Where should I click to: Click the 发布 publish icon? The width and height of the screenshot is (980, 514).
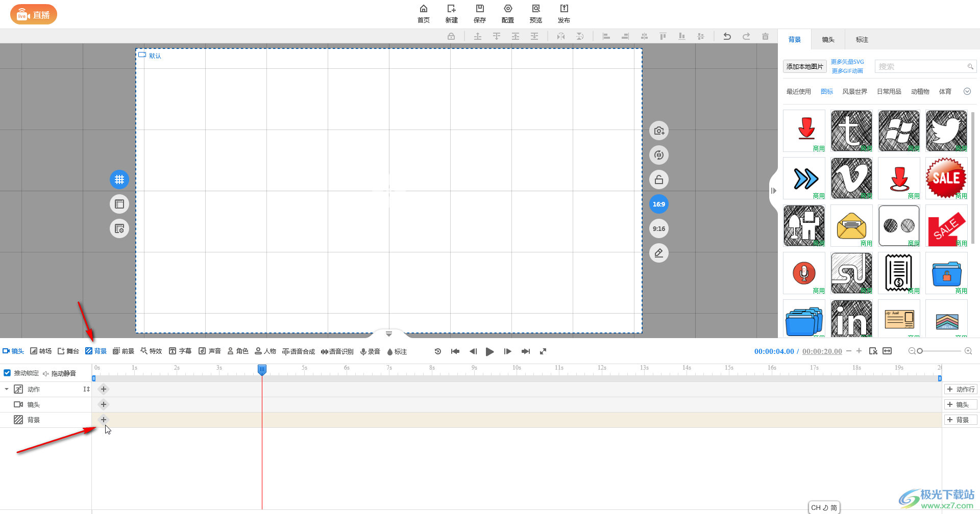click(x=563, y=14)
